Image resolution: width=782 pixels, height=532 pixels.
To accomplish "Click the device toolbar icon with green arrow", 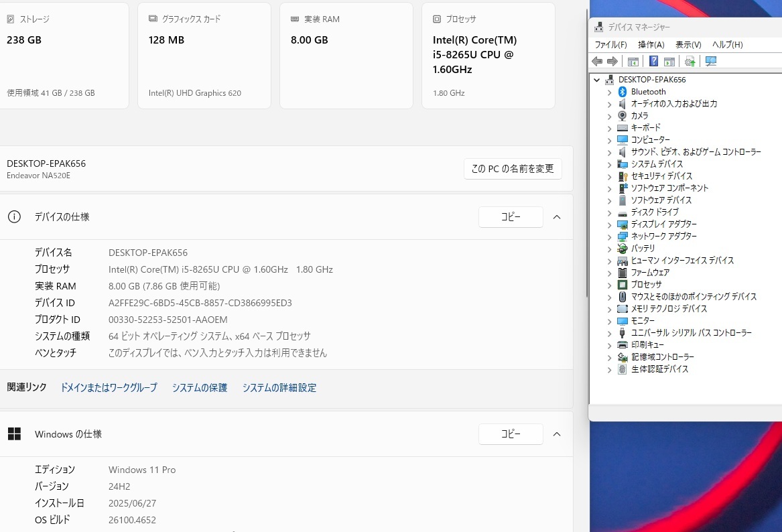I will coord(690,62).
